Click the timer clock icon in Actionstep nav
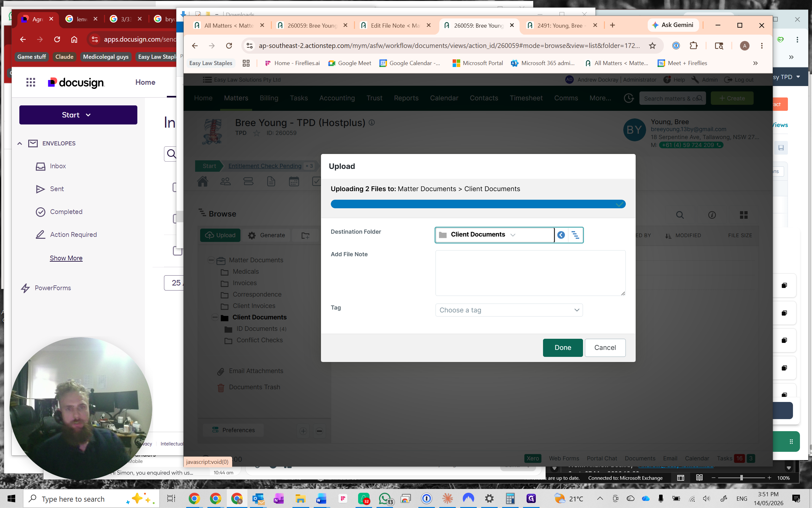 point(628,98)
